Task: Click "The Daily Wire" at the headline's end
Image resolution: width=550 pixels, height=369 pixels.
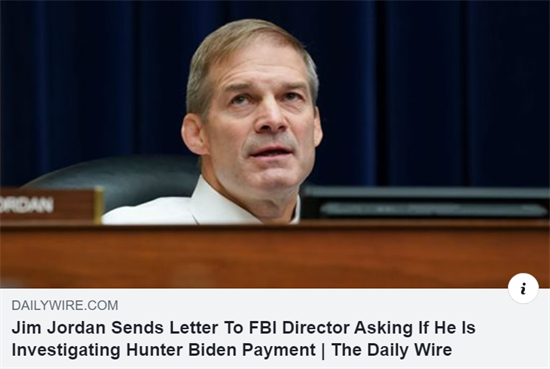Action: click(x=392, y=349)
